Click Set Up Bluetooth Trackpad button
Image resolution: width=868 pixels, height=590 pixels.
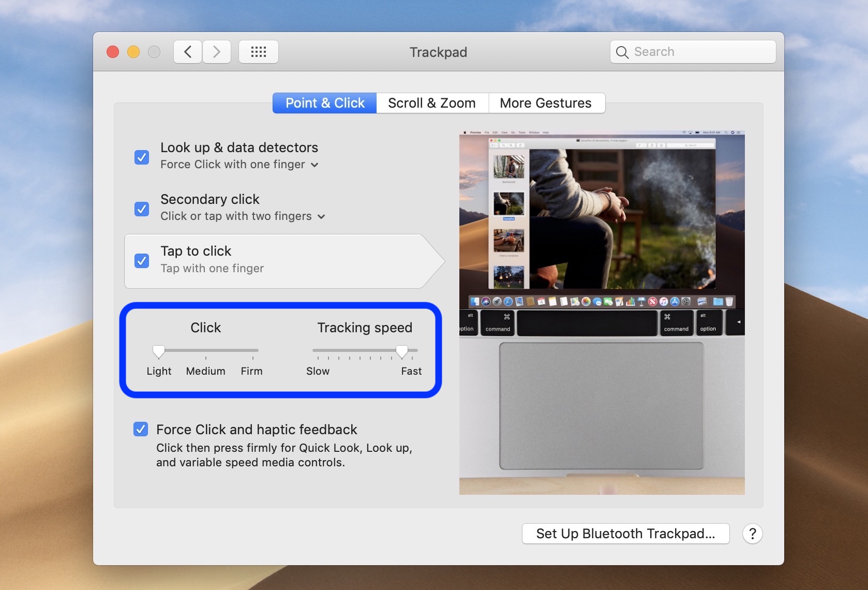[625, 534]
